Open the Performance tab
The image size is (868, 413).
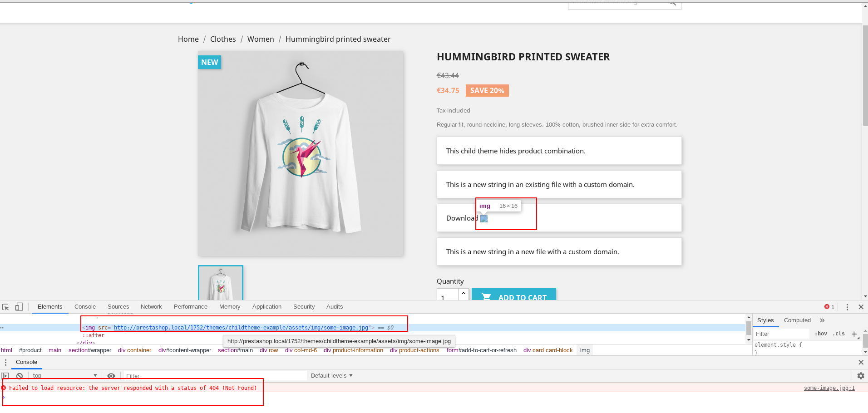click(x=191, y=307)
